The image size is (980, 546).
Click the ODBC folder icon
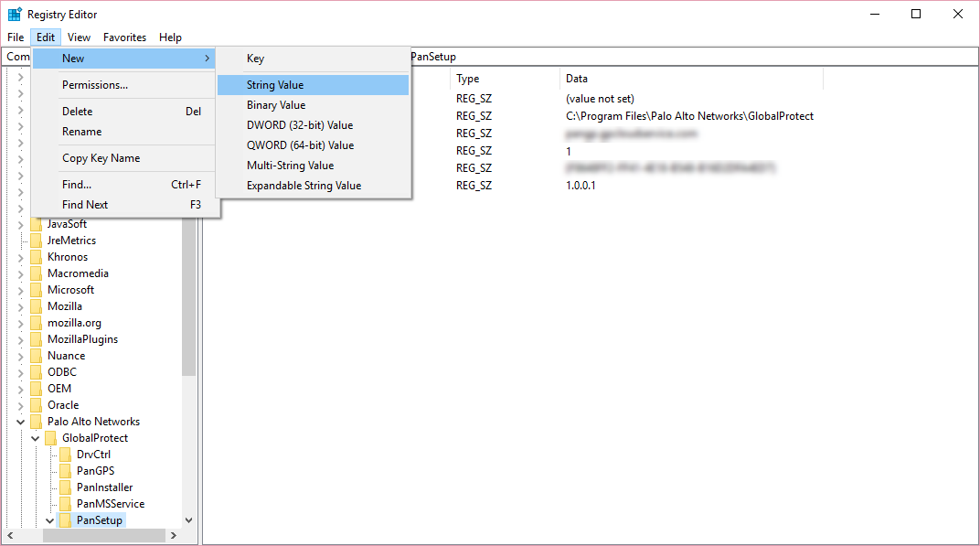click(37, 372)
